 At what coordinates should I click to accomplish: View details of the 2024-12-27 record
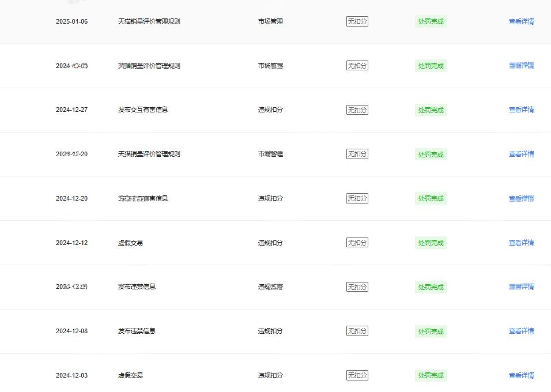click(x=521, y=110)
